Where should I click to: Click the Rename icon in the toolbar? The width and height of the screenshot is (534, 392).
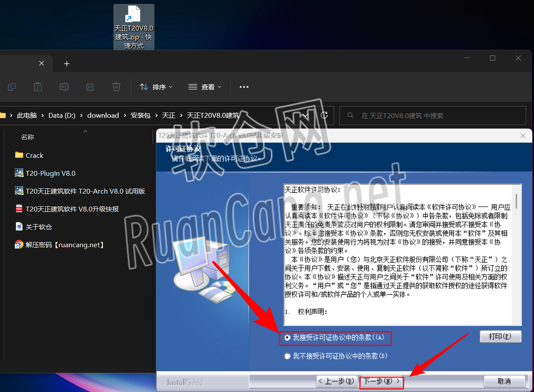64,87
